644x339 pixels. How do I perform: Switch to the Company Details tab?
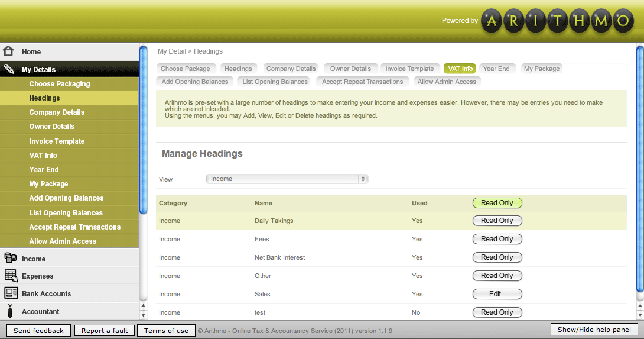click(x=291, y=69)
